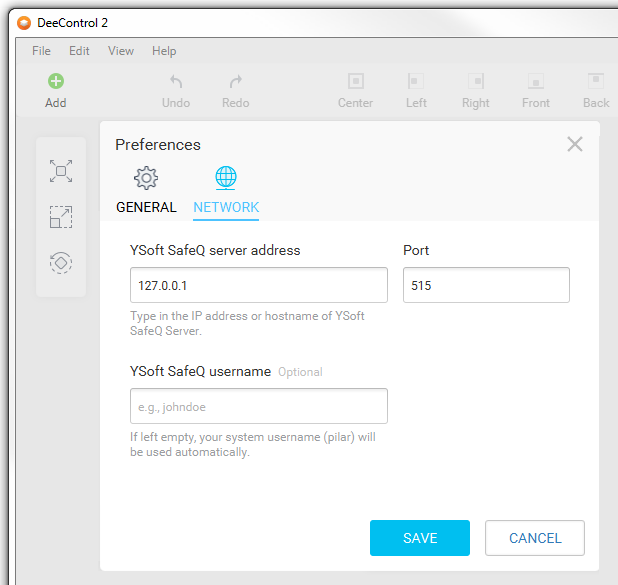Select the scale tool in left sidebar
Image resolution: width=618 pixels, height=585 pixels.
click(61, 217)
